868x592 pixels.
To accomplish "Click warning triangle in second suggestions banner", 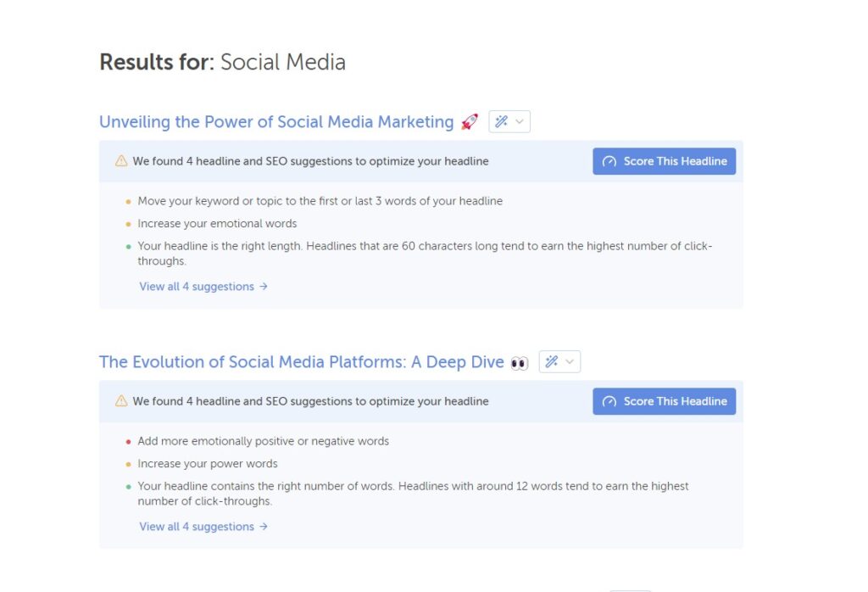I will click(x=121, y=401).
